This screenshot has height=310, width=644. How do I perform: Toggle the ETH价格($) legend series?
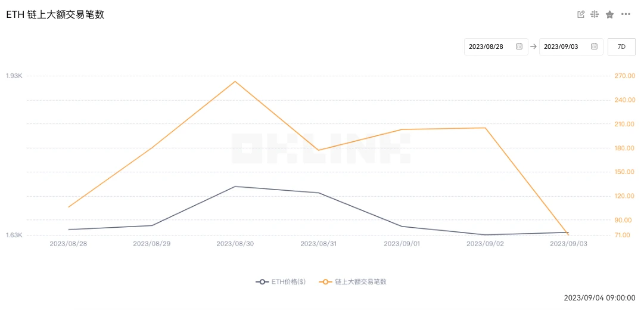281,281
